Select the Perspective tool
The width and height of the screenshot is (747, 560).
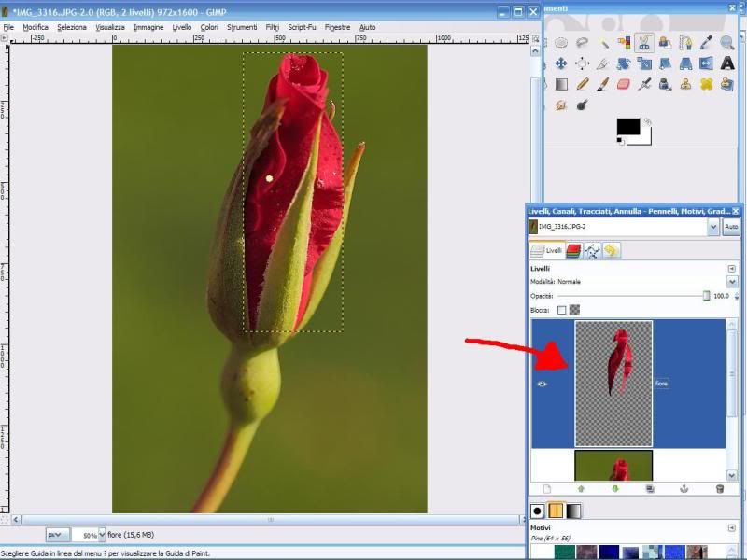(x=685, y=63)
